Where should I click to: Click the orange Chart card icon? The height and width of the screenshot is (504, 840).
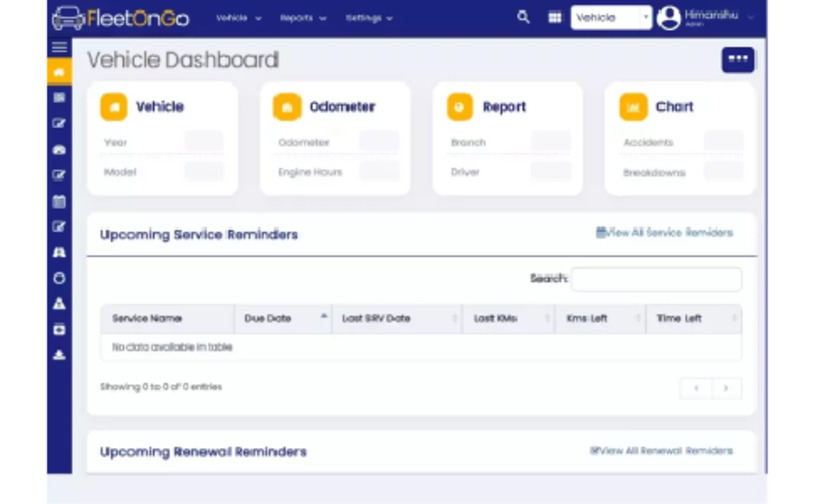click(633, 107)
